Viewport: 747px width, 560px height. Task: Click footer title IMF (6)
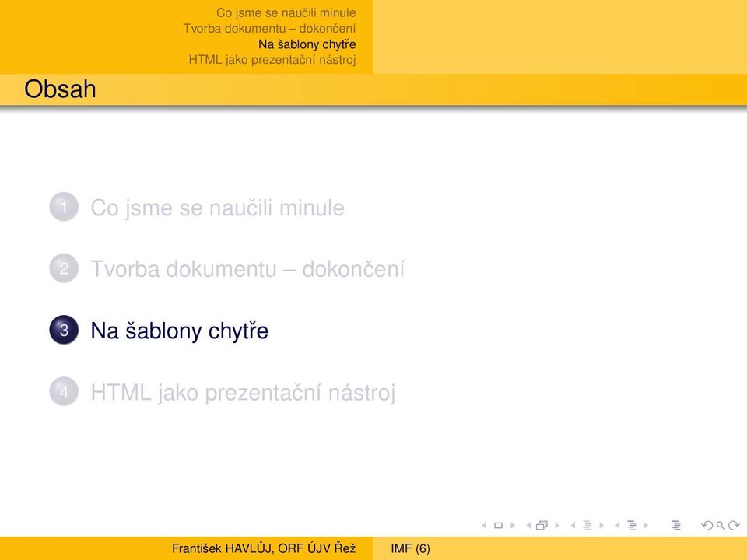click(410, 548)
